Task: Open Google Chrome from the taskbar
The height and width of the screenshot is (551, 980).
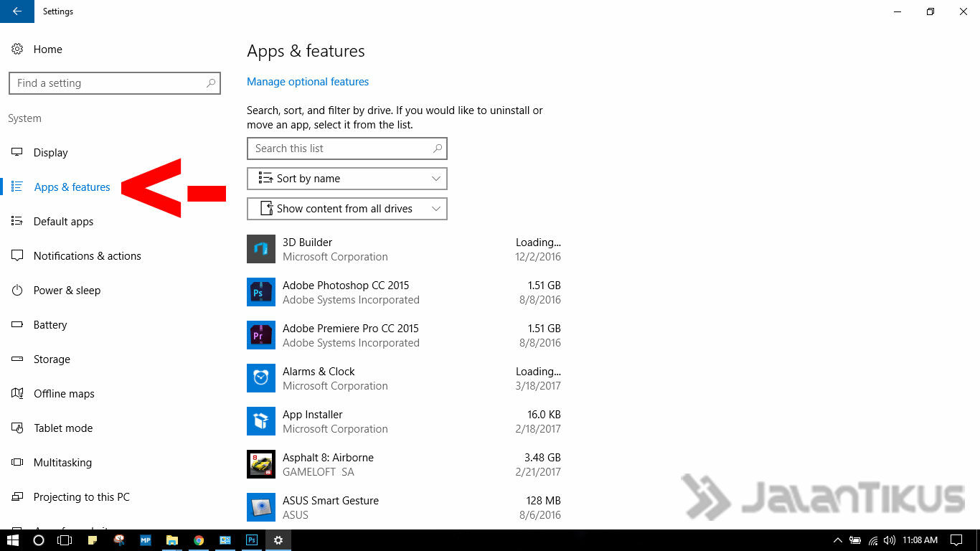Action: pos(199,540)
